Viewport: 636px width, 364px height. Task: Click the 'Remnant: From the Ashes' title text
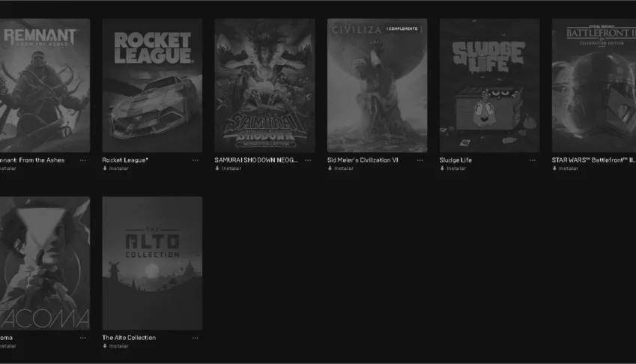pos(32,160)
